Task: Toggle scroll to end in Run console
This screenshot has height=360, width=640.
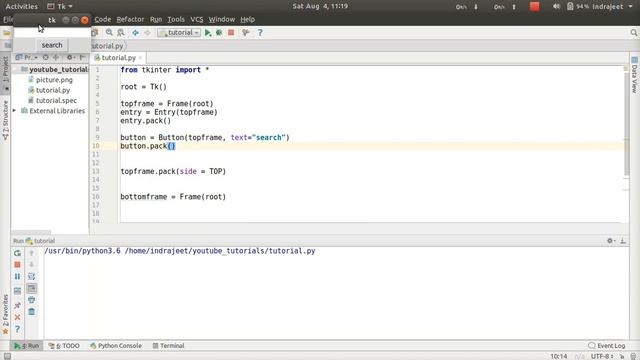Action: [31, 289]
